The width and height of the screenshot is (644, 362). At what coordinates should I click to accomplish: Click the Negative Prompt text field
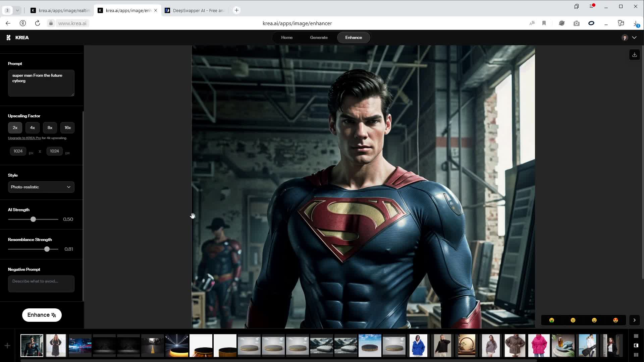pos(41,284)
